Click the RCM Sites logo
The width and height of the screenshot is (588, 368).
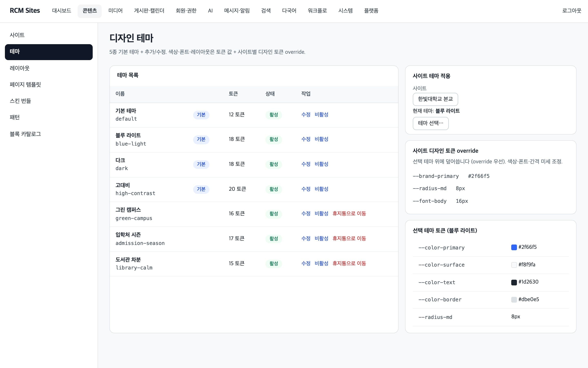pos(25,11)
